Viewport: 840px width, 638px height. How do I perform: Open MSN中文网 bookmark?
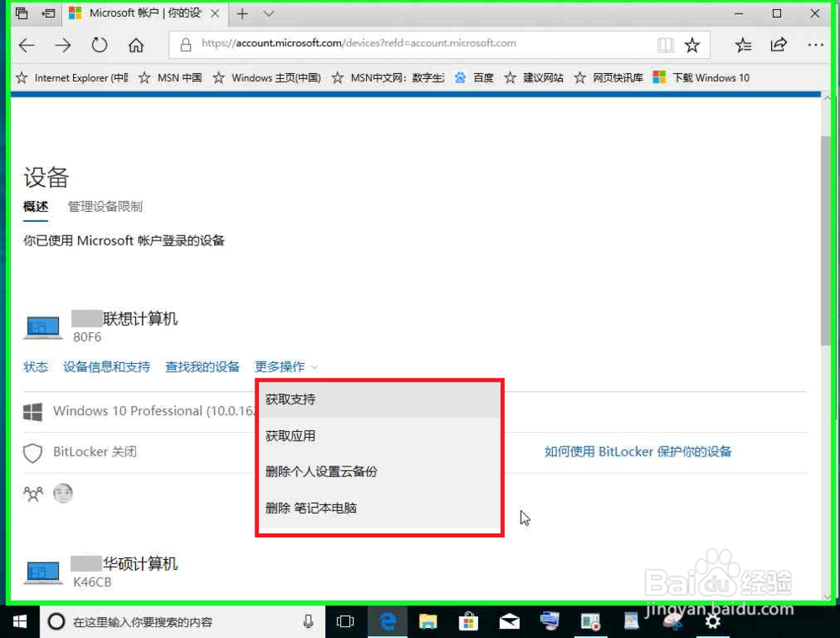pos(388,77)
